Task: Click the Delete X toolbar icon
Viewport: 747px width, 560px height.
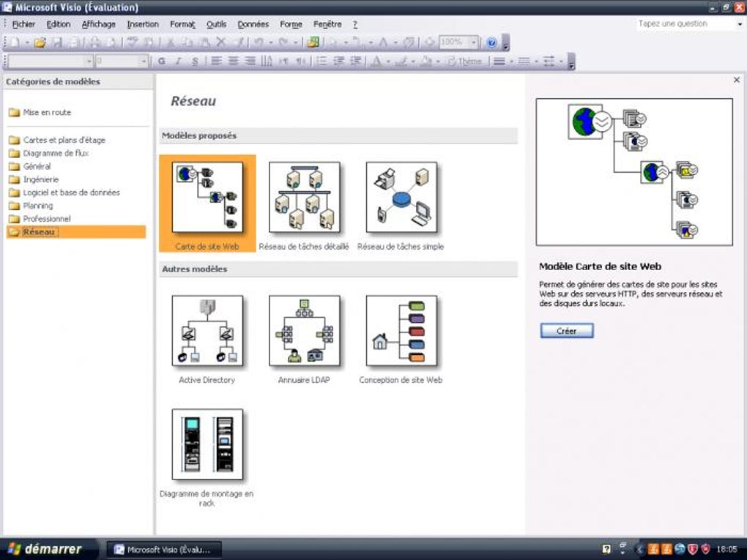Action: (x=220, y=42)
